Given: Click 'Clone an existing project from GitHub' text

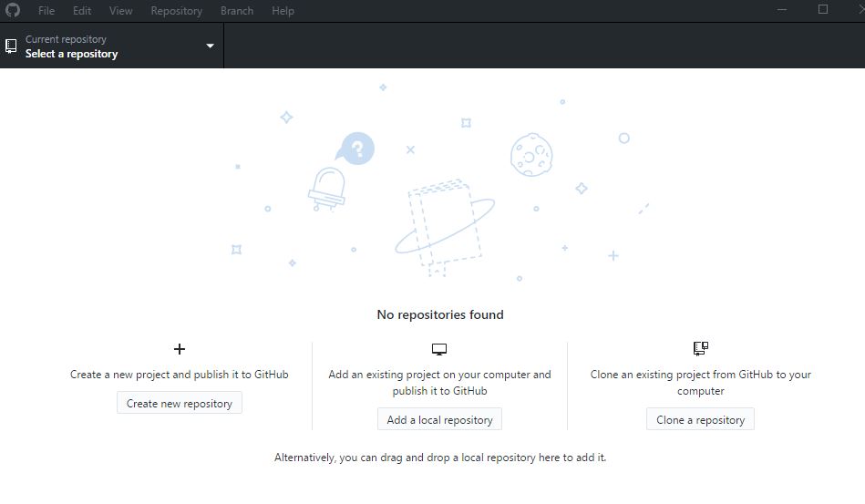Looking at the screenshot, I should 701,382.
